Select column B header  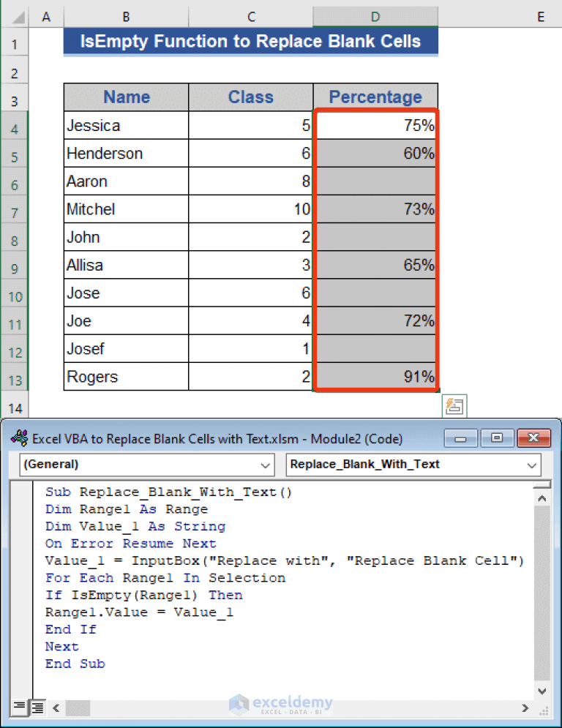[126, 17]
